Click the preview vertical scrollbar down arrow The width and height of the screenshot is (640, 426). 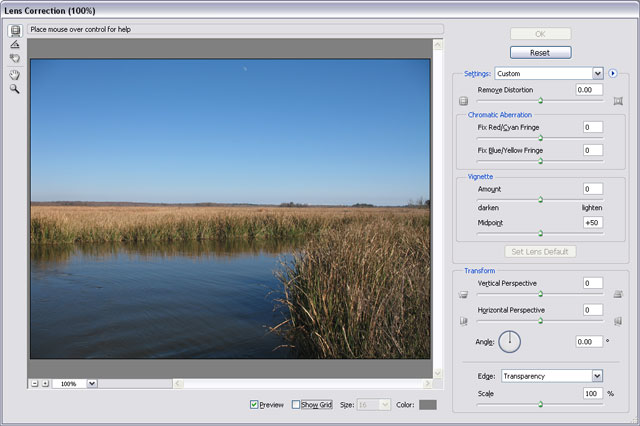coord(438,373)
